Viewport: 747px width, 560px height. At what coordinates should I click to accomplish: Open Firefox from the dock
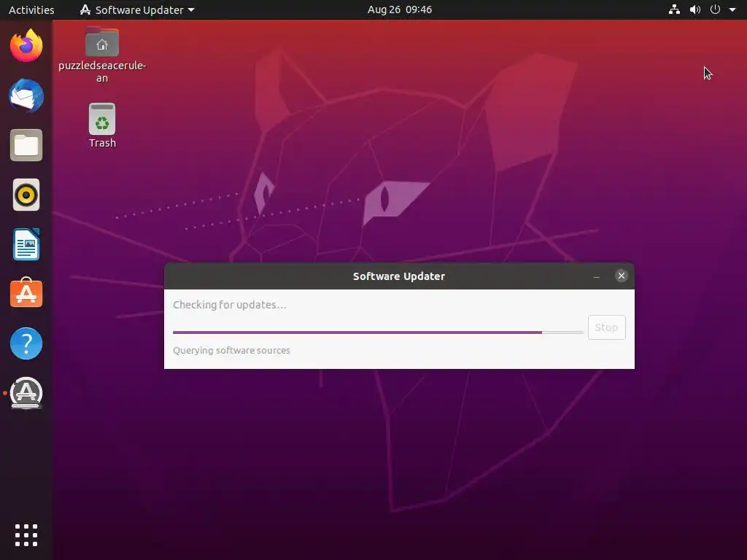coord(26,46)
